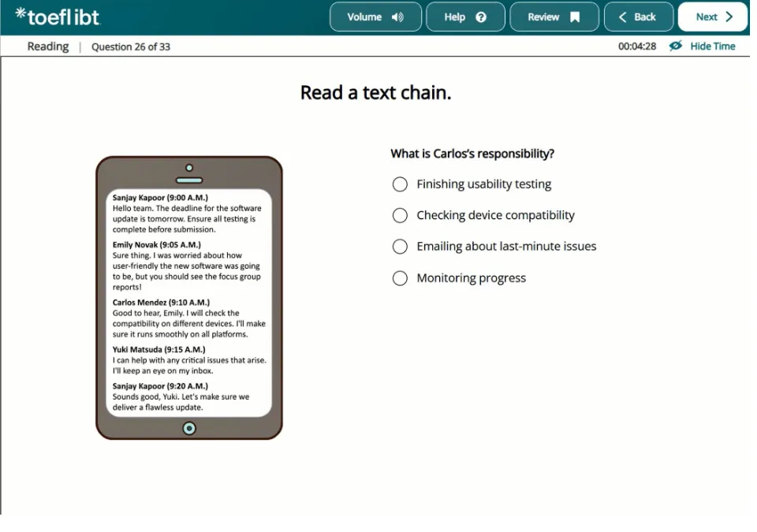Image resolution: width=757 pixels, height=532 pixels.
Task: Click the "Finishing usability testing" option text
Action: pyautogui.click(x=483, y=184)
